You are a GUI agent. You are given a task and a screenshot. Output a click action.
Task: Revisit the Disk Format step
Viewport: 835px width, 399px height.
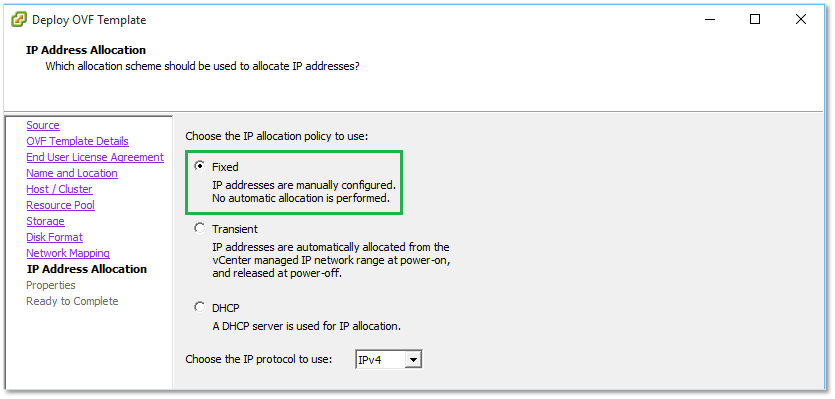(54, 237)
